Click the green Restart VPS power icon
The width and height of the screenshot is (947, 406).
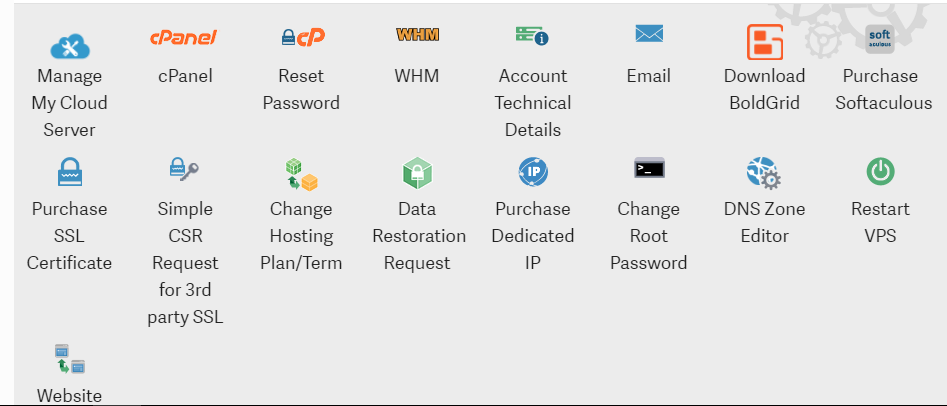(880, 172)
